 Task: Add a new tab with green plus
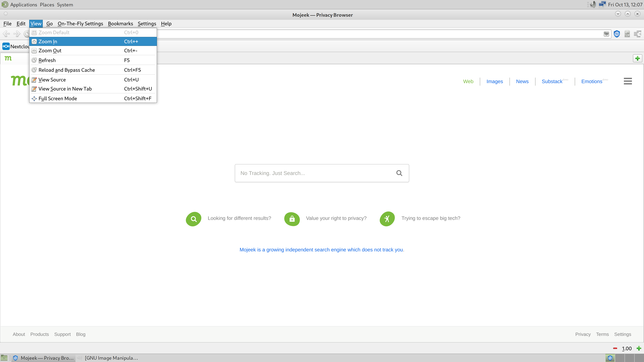637,58
